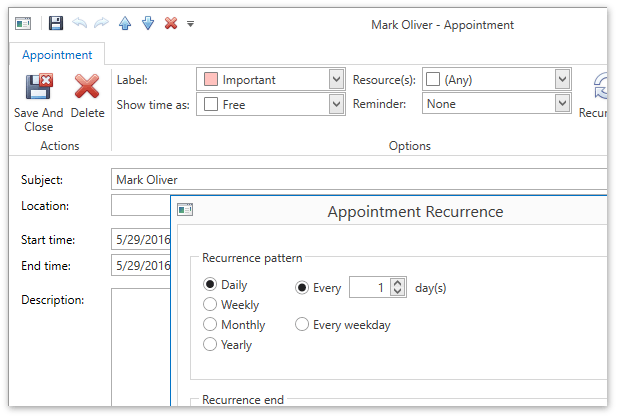Expand the Resource(s) dropdown showing (Any)
This screenshot has height=419, width=619.
562,80
